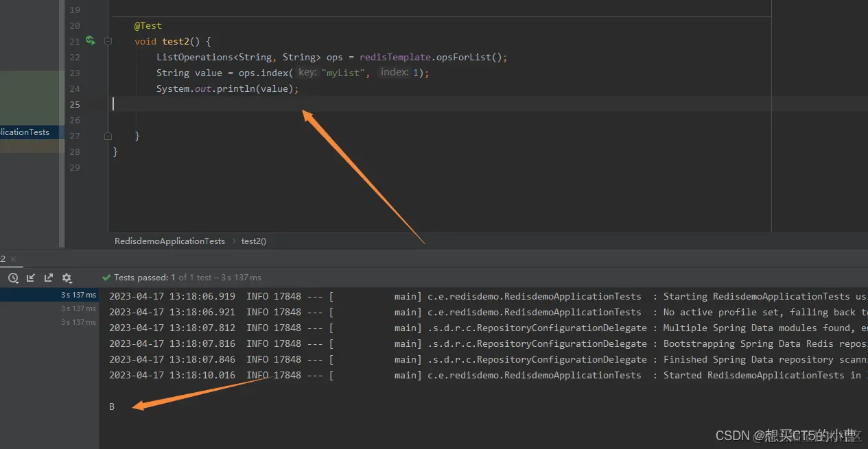Close the run tab with X
The height and width of the screenshot is (449, 868).
point(13,259)
